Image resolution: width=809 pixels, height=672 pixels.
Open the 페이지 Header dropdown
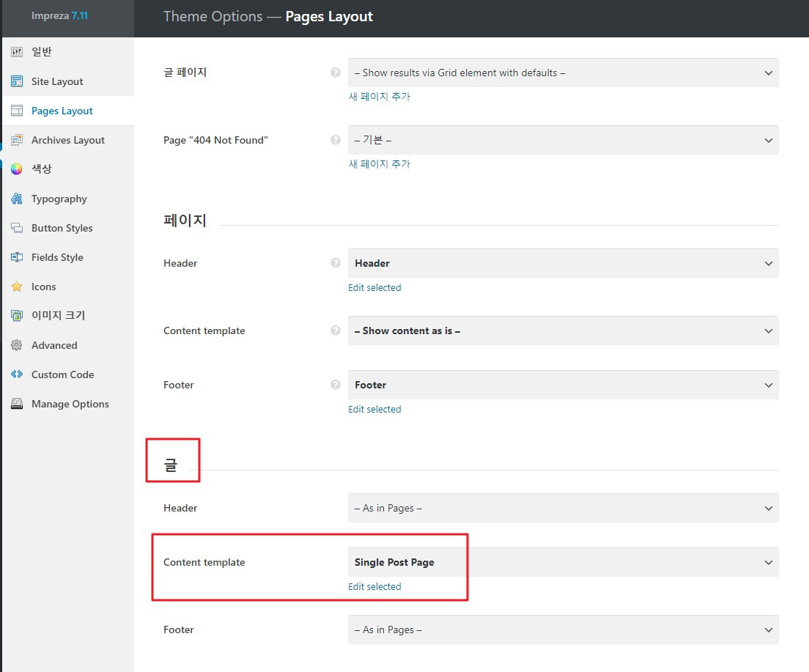564,263
